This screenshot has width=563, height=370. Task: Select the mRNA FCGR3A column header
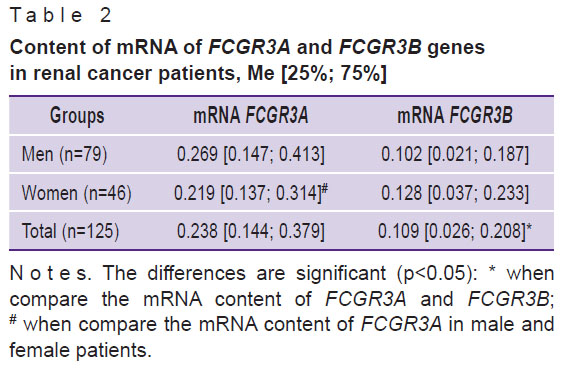(x=251, y=116)
